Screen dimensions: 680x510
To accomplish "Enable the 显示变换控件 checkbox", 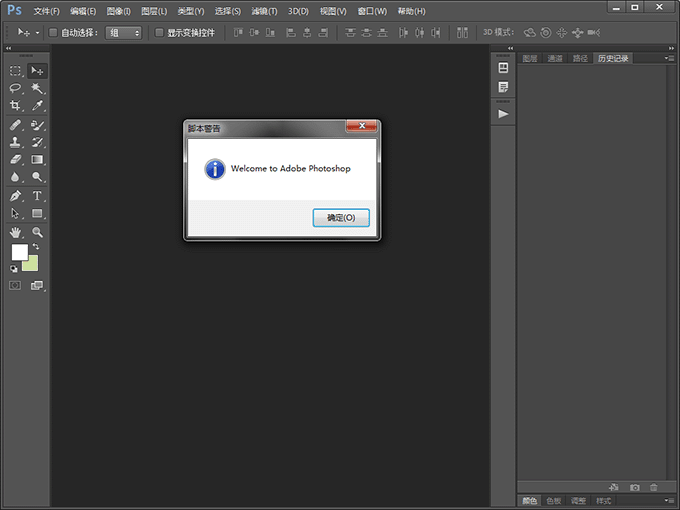I will pos(159,33).
